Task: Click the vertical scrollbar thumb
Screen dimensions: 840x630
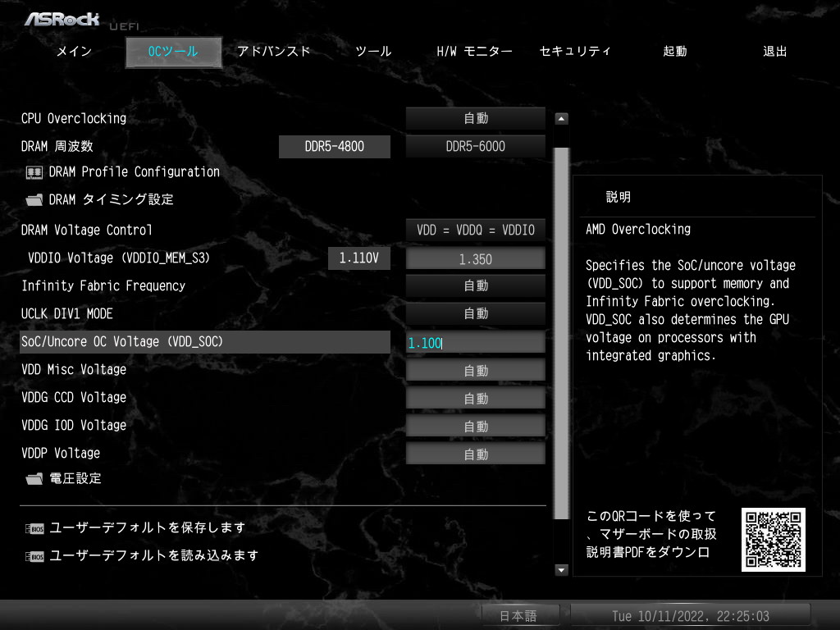Action: (561, 333)
